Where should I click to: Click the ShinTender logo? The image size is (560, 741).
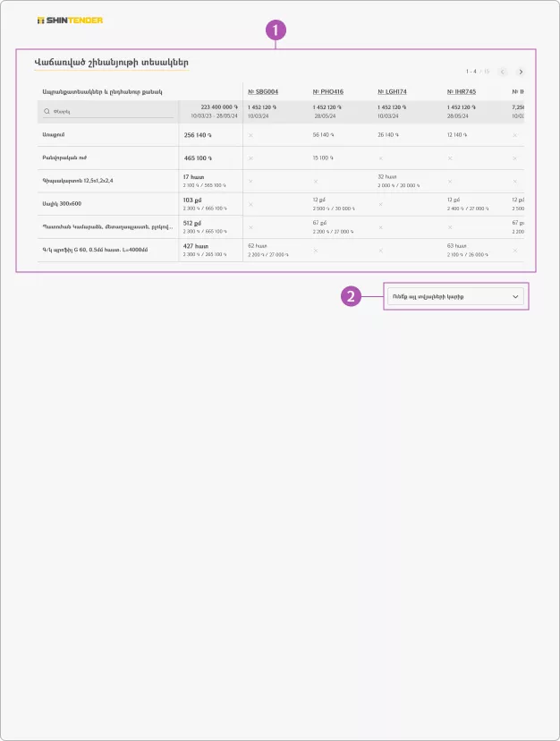tap(70, 20)
